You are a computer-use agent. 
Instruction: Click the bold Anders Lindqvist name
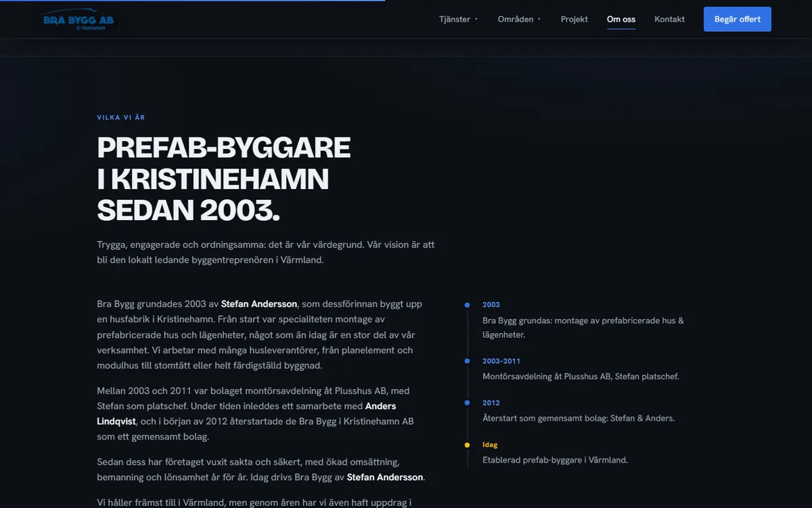point(246,414)
